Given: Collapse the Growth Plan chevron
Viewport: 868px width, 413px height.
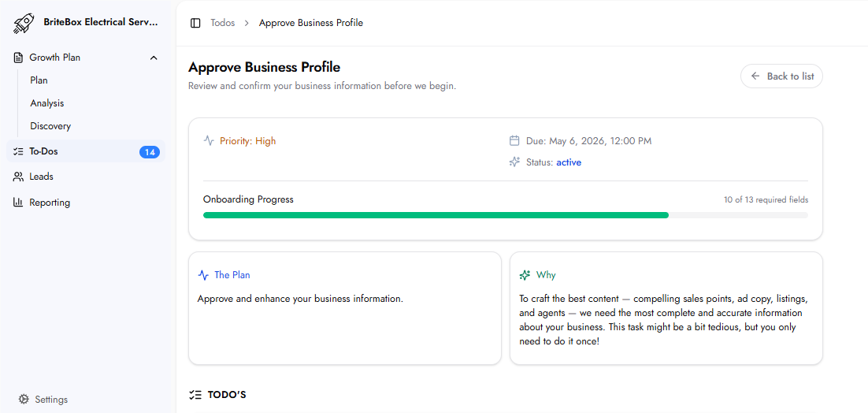Looking at the screenshot, I should pyautogui.click(x=154, y=58).
